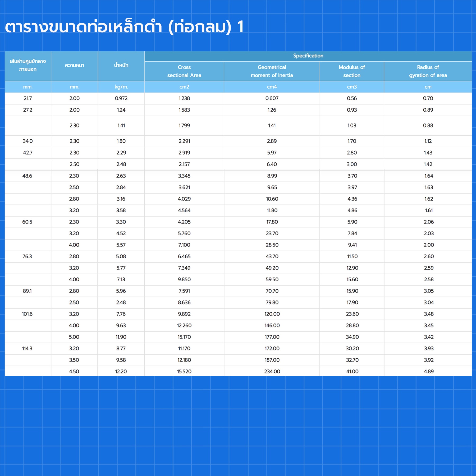Click outer diameter value '48.6'
Viewport: 476px width, 476px height.
tap(27, 176)
